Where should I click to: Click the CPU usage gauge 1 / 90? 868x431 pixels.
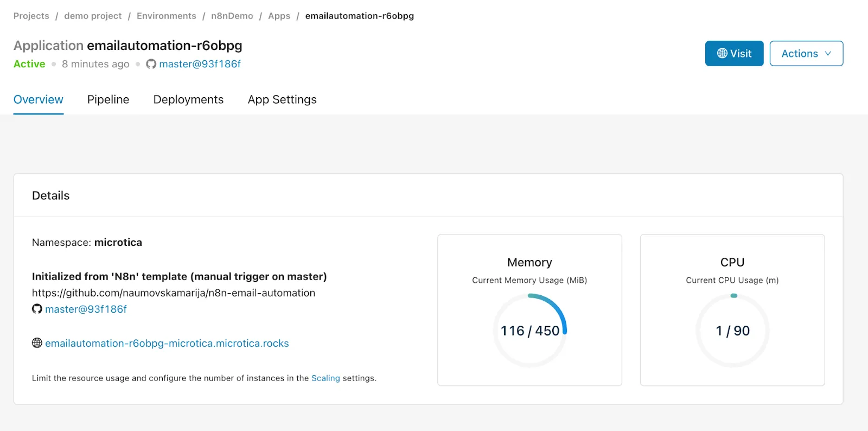tap(732, 331)
